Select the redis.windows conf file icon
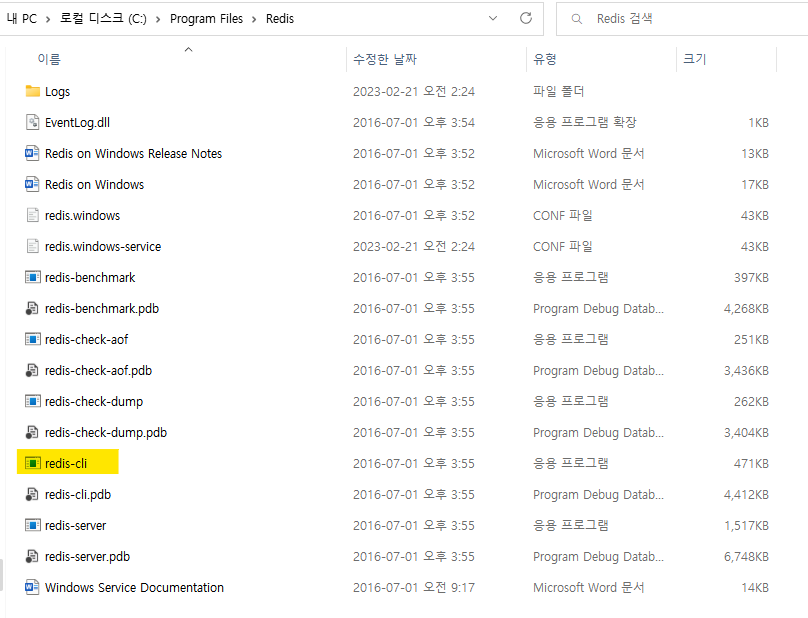This screenshot has width=808, height=618. 32,215
